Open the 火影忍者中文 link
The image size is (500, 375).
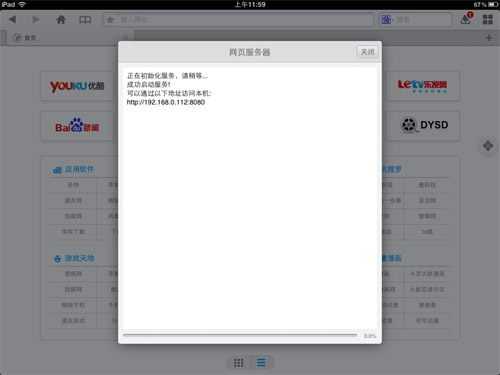tap(427, 289)
